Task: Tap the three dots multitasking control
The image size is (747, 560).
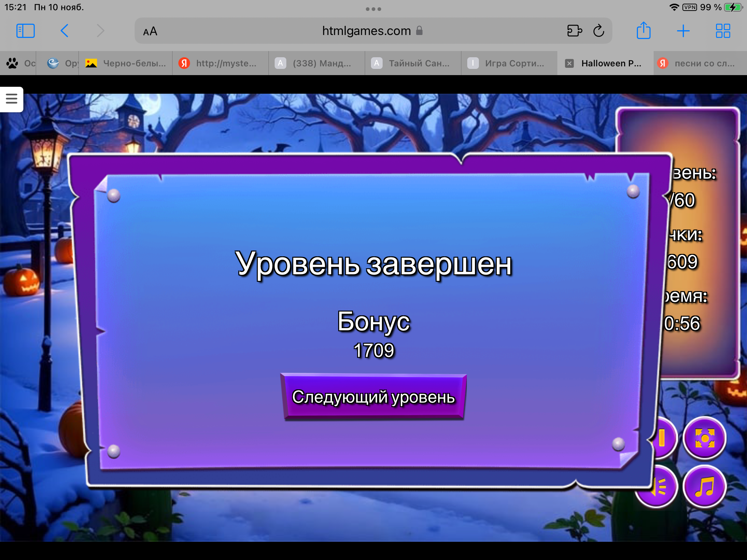Action: [373, 9]
